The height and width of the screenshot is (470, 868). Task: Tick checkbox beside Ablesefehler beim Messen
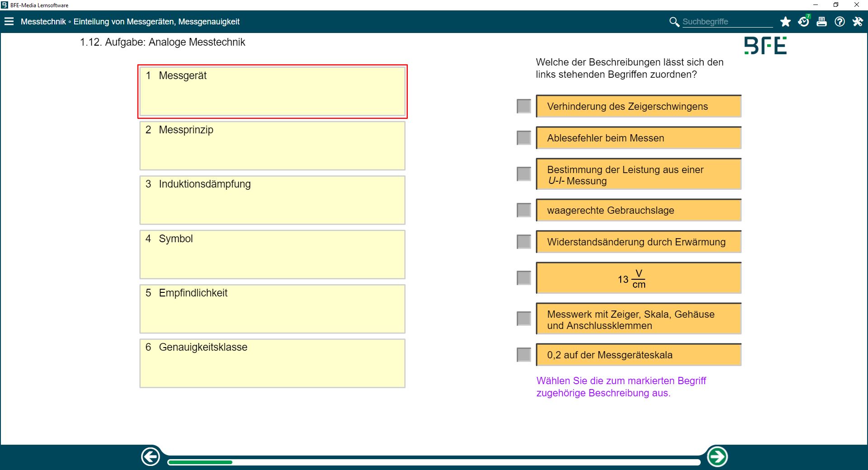coord(524,138)
